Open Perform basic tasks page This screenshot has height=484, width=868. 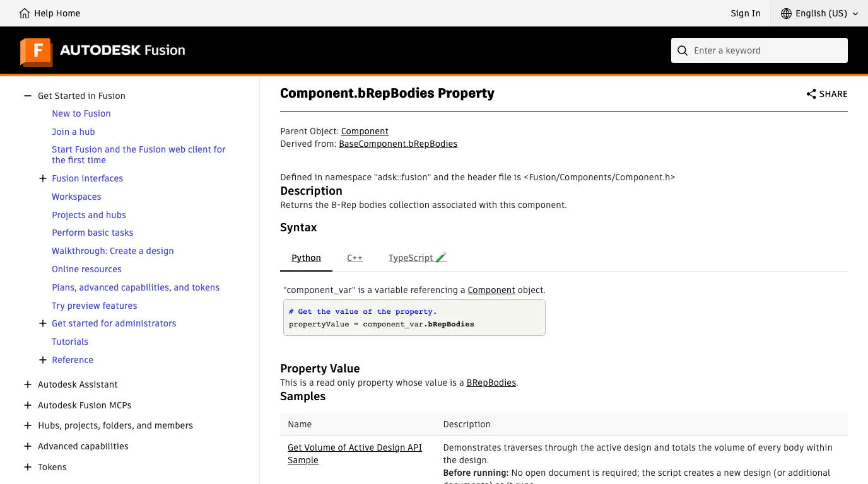click(x=93, y=233)
